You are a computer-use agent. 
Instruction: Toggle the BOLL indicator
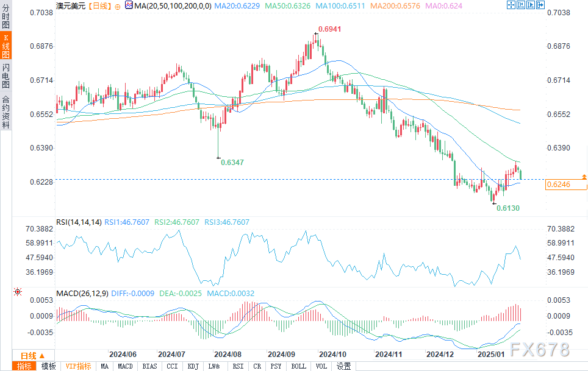click(x=298, y=366)
